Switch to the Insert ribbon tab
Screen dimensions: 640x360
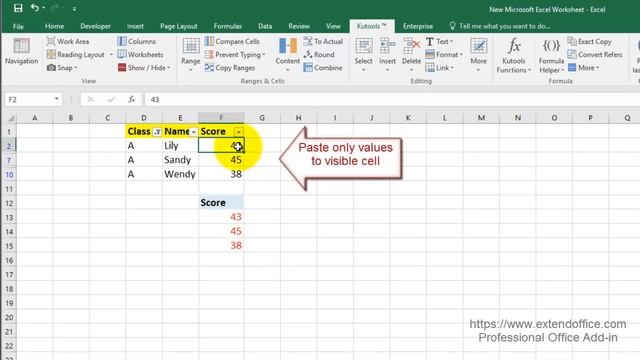(135, 26)
